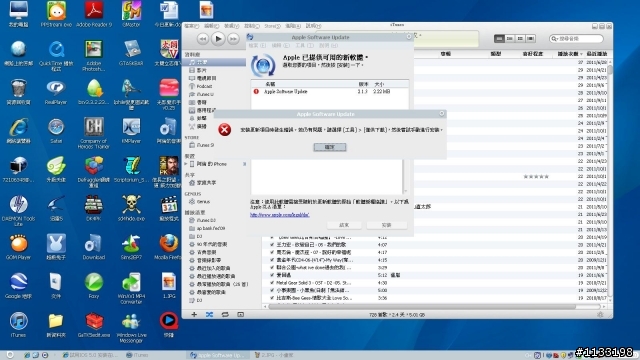Viewport: 640px width, 360px height.
Task: Click the iTunes horizontal scrollbar
Action: point(422,306)
